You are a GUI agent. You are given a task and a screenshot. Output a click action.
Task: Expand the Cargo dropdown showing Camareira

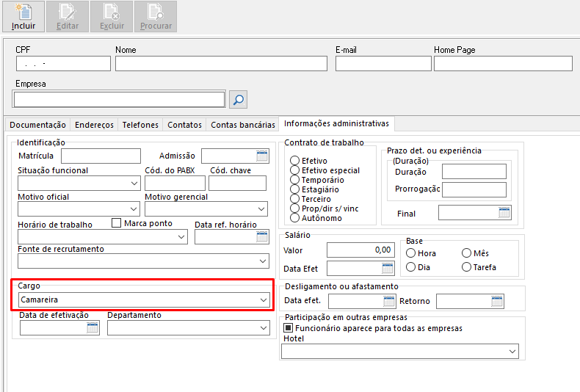[x=264, y=300]
